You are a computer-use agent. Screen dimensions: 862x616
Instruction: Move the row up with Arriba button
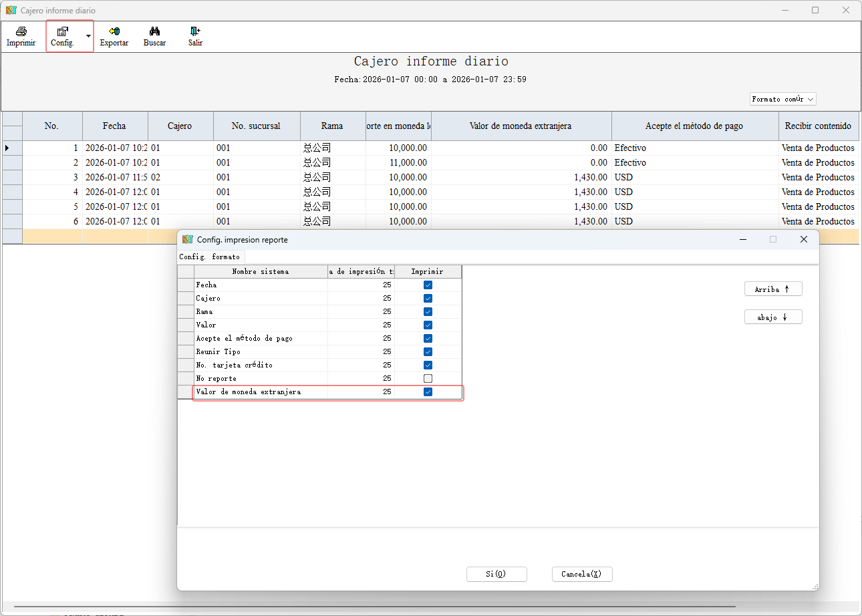(772, 289)
